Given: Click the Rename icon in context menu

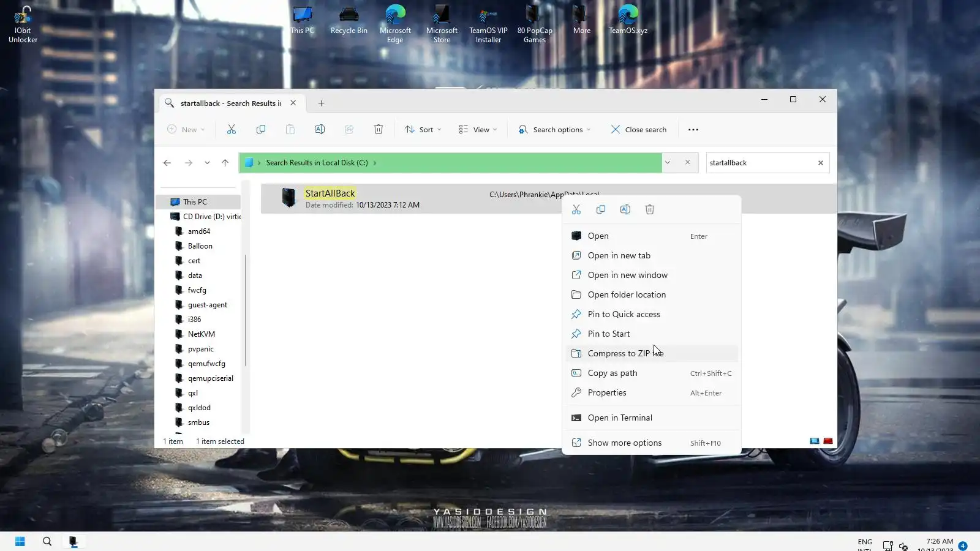Looking at the screenshot, I should tap(625, 209).
